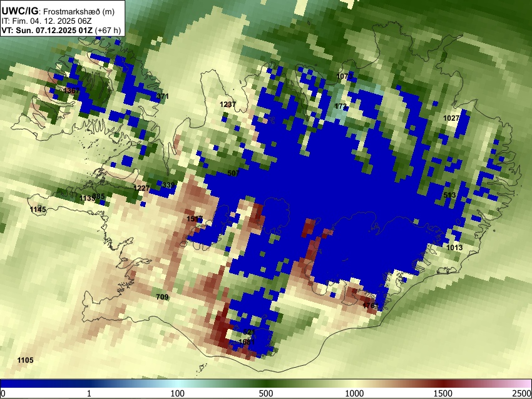
Task: Click the map value label '173'
Action: click(340, 106)
